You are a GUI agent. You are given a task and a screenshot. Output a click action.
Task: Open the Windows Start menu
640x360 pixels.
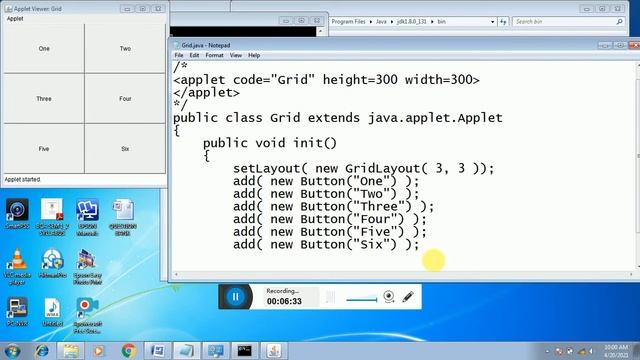[x=12, y=351]
